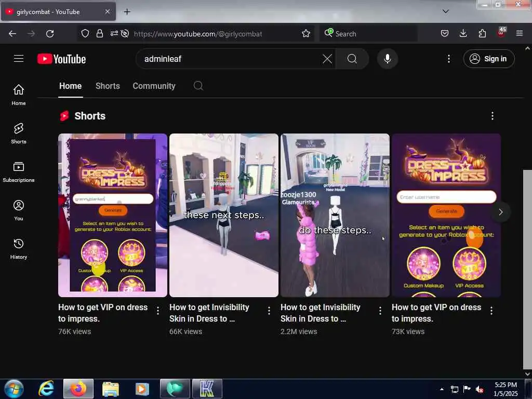Reload the page in Firefox
532x399 pixels.
point(50,34)
